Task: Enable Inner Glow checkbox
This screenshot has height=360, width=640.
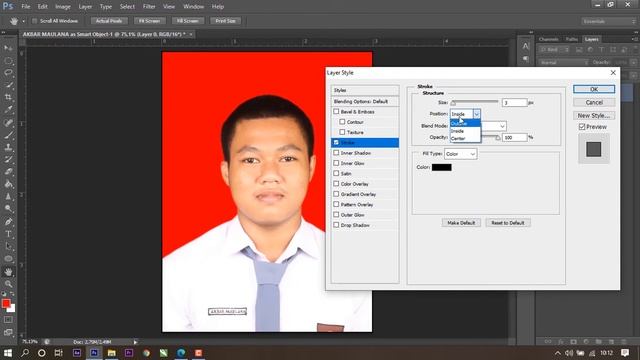Action: click(x=336, y=163)
